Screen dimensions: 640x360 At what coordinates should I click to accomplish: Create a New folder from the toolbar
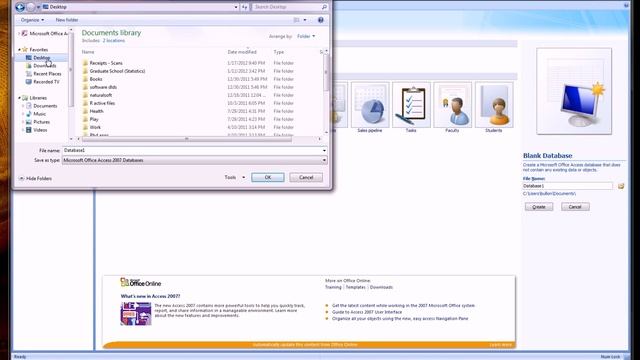pyautogui.click(x=67, y=20)
